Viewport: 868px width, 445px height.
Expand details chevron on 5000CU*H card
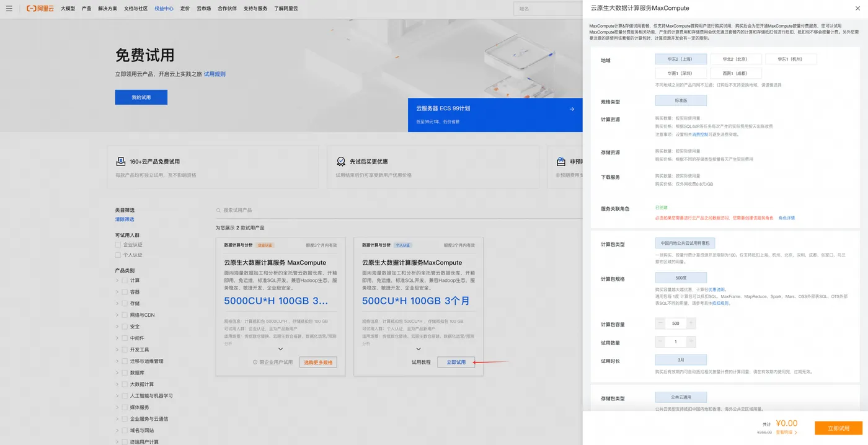(x=281, y=349)
